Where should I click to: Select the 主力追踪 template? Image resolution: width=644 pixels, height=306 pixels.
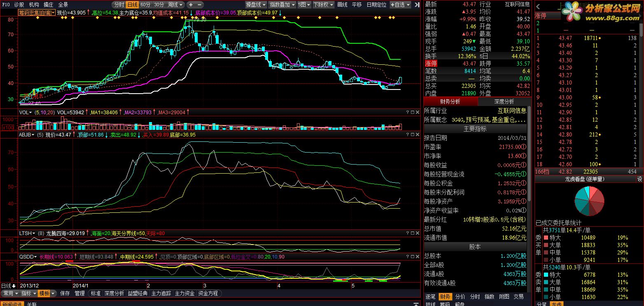coord(161,294)
